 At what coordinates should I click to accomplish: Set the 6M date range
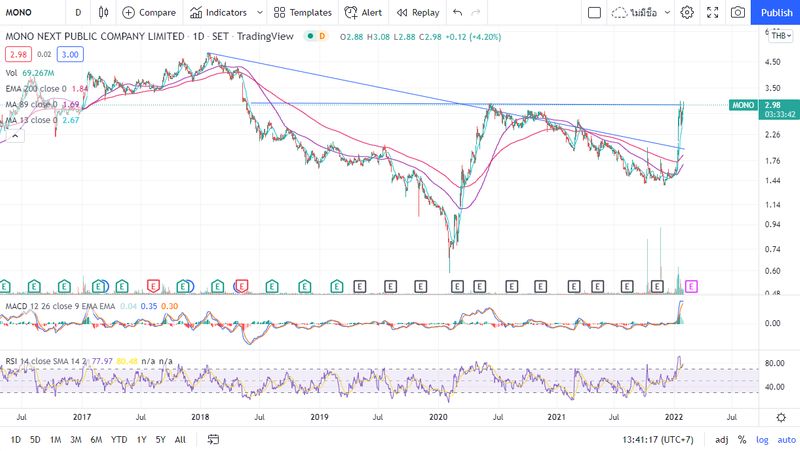[x=96, y=439]
